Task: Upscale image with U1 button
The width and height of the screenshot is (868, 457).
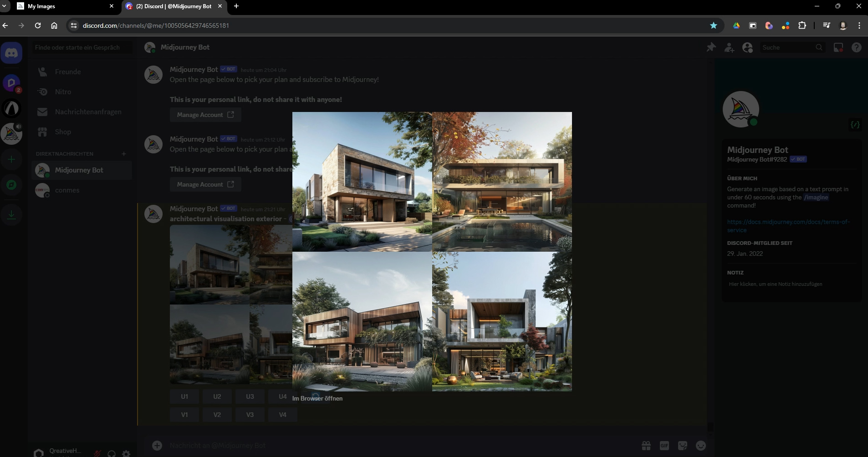Action: tap(184, 396)
